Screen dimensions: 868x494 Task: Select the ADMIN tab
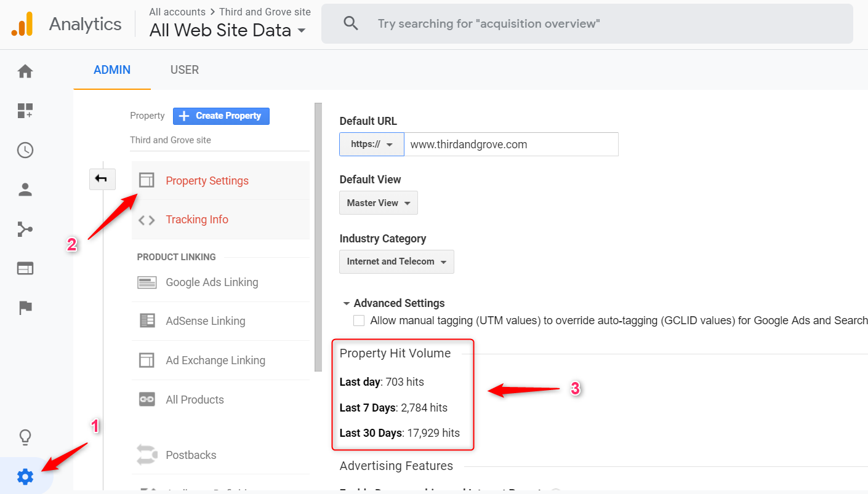[x=112, y=70]
